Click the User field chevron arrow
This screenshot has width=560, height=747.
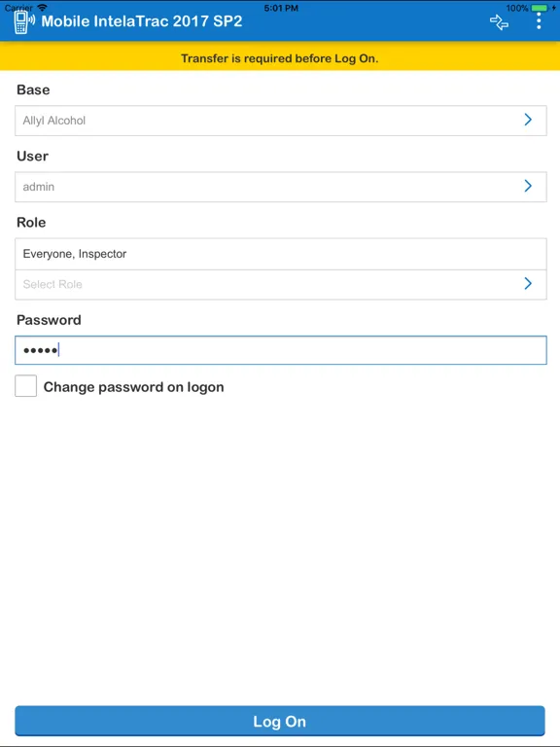point(528,186)
